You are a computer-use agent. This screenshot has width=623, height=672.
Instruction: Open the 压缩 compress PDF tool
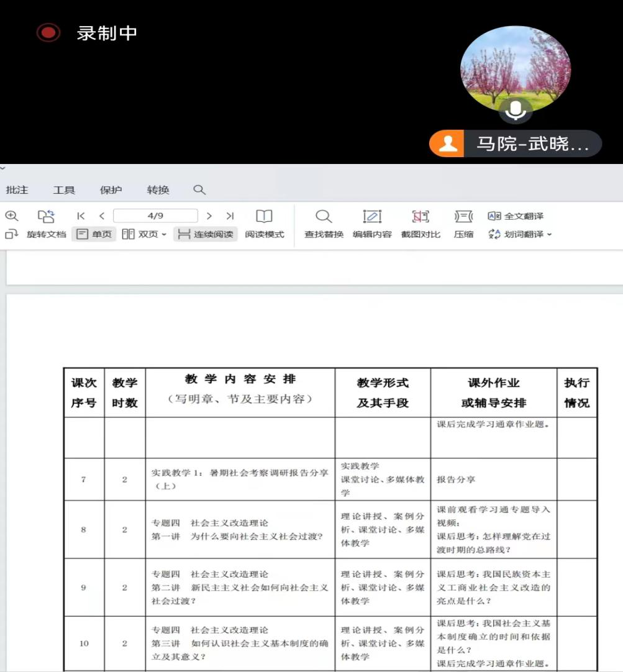[463, 224]
